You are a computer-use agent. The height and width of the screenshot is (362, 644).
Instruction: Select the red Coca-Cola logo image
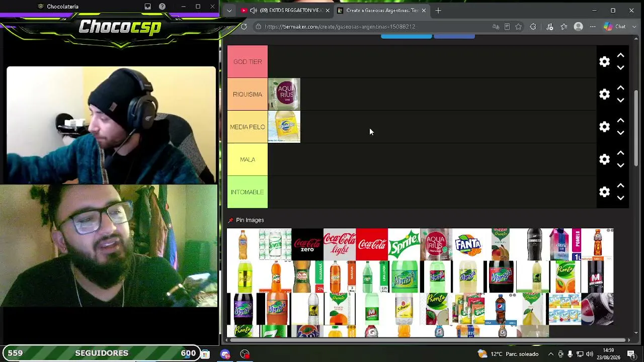click(372, 245)
